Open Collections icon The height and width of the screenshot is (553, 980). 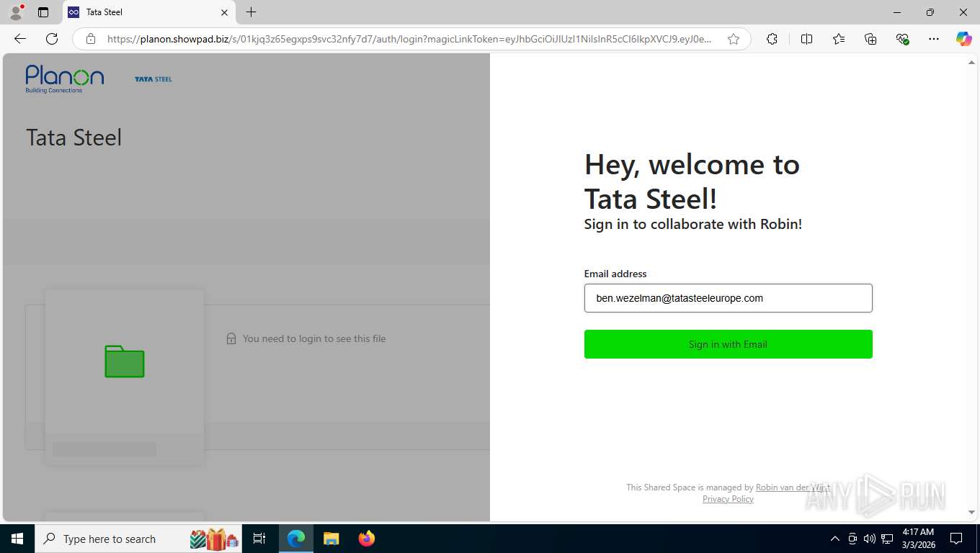(870, 39)
